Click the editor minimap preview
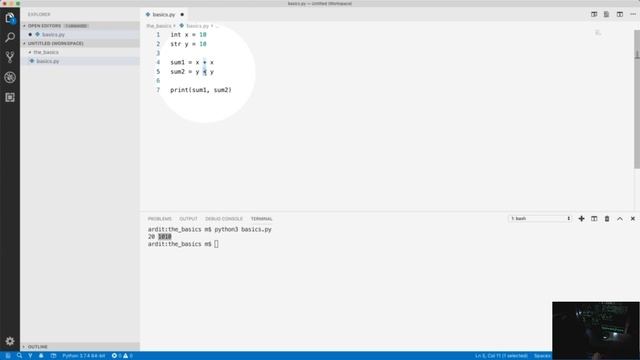This screenshot has height=360, width=640. (598, 33)
